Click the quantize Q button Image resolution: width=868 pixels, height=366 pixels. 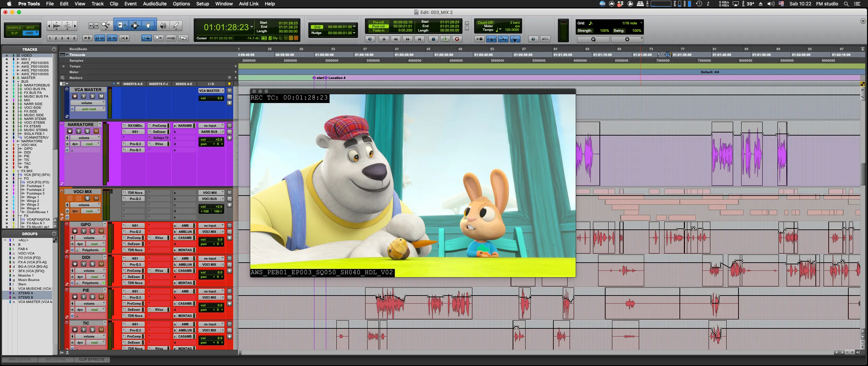593,39
